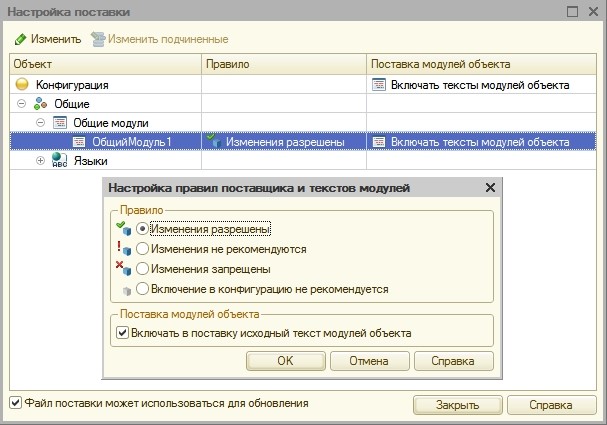The image size is (607, 425).
Task: Click the Общие colored circles icon
Action: point(41,104)
